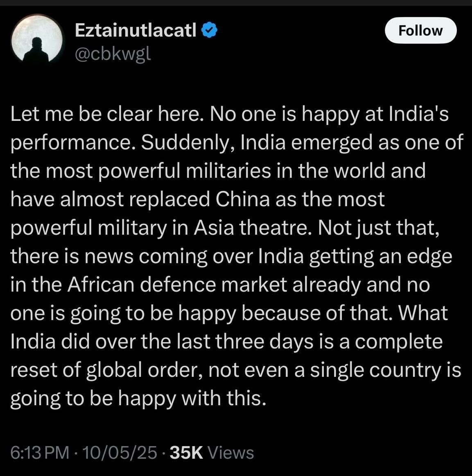The width and height of the screenshot is (472, 476).
Task: Click the blue verified badge next to Eztainutlacatl
Action: pyautogui.click(x=209, y=30)
